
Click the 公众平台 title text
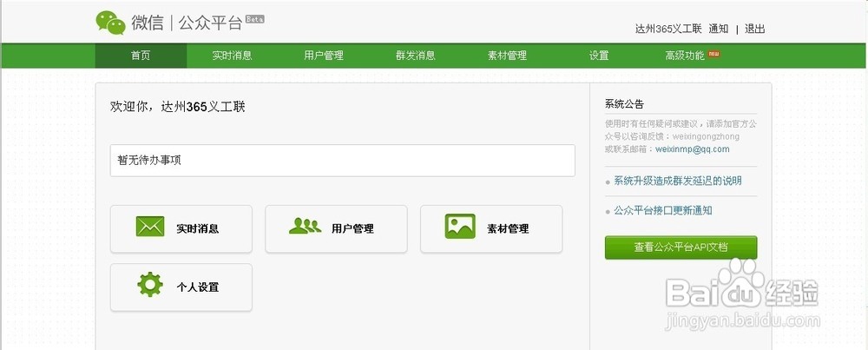210,23
